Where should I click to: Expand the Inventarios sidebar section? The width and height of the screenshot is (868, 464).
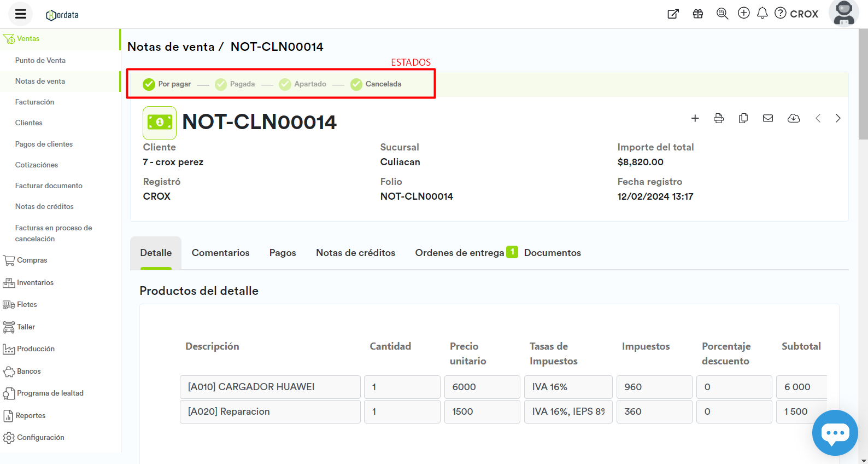tap(35, 283)
